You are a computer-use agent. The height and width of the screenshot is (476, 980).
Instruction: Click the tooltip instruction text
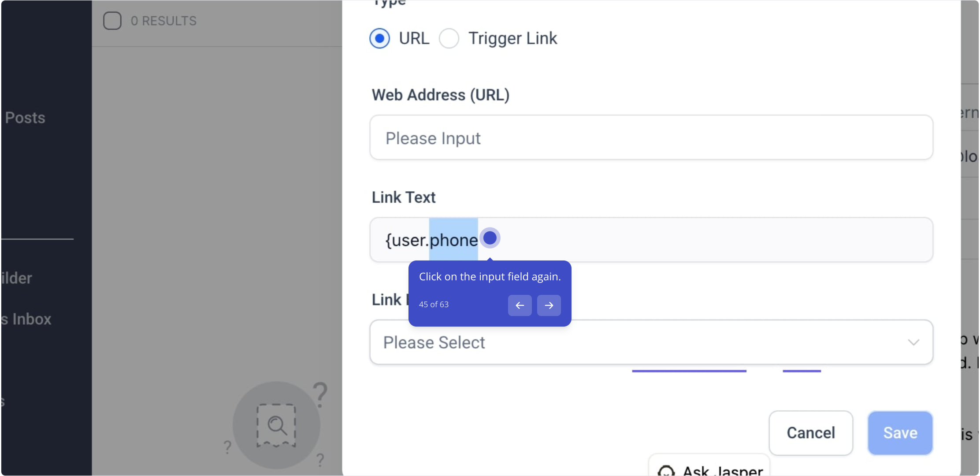coord(490,277)
